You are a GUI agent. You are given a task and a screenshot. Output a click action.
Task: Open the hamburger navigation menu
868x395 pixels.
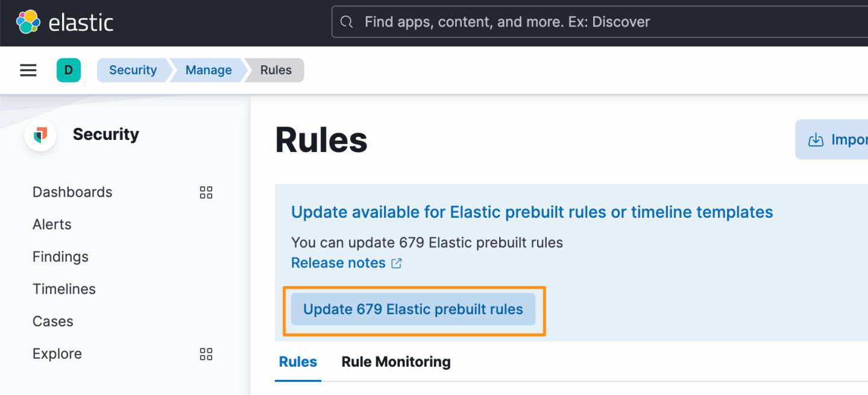(28, 70)
